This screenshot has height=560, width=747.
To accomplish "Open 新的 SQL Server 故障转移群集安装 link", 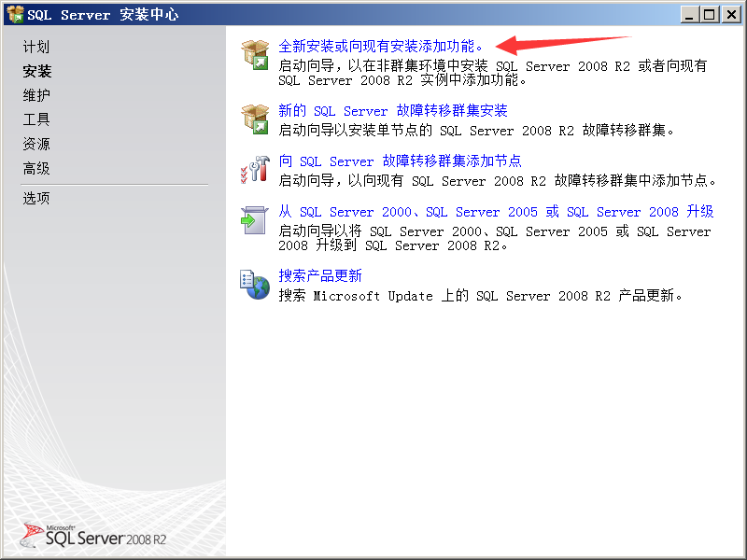I will [x=393, y=110].
